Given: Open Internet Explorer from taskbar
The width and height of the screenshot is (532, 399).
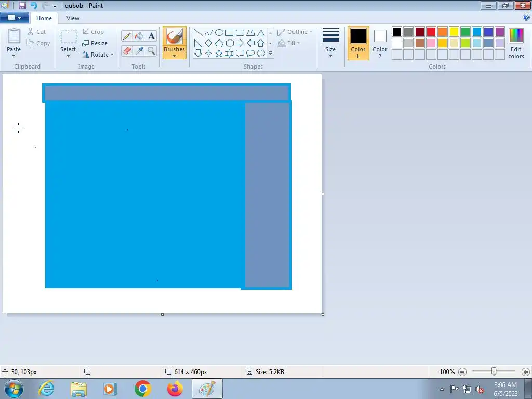Looking at the screenshot, I should point(46,389).
